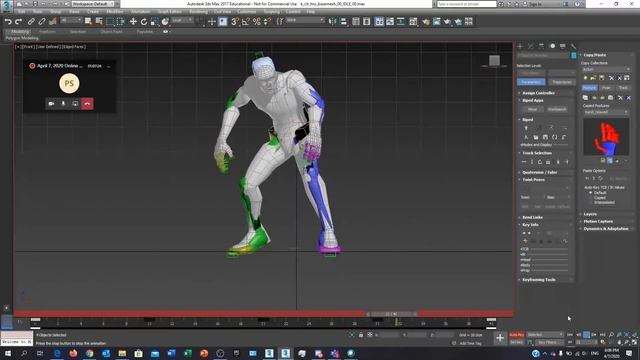Mute microphone in the call overlay

point(63,104)
